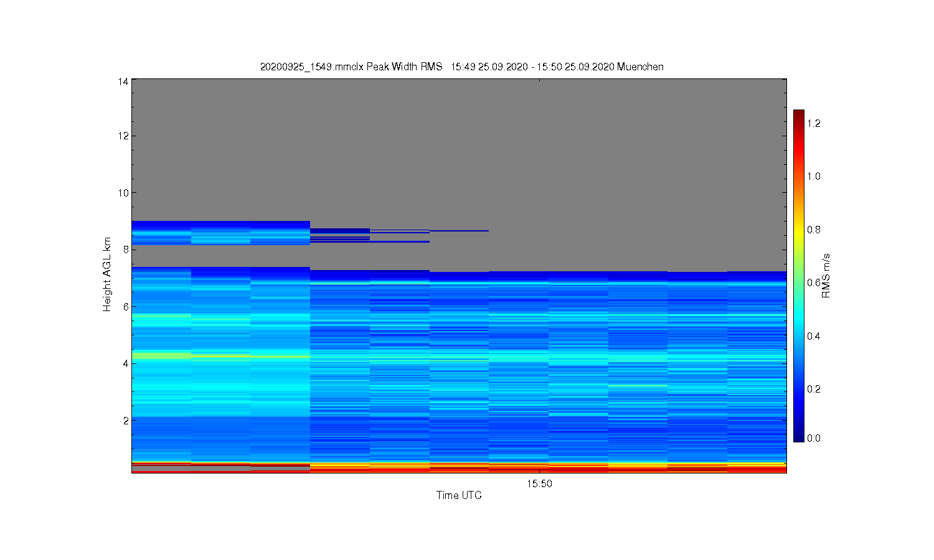Click the Time UTC axis label
This screenshot has width=934, height=560.
pyautogui.click(x=459, y=495)
